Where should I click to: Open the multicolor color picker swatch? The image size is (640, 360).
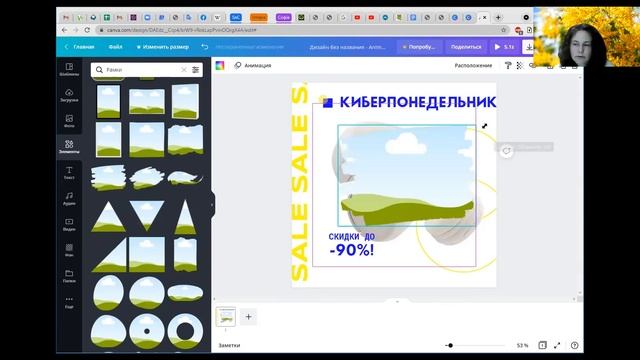point(220,65)
